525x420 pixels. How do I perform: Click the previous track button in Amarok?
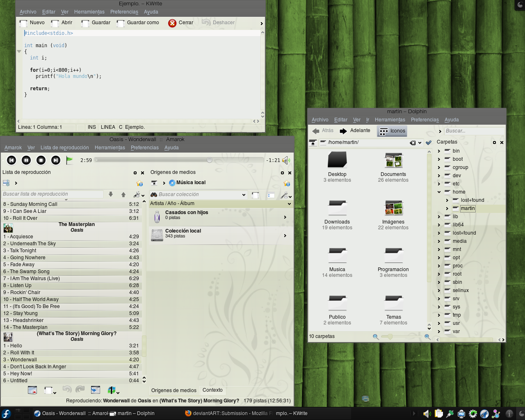click(11, 160)
